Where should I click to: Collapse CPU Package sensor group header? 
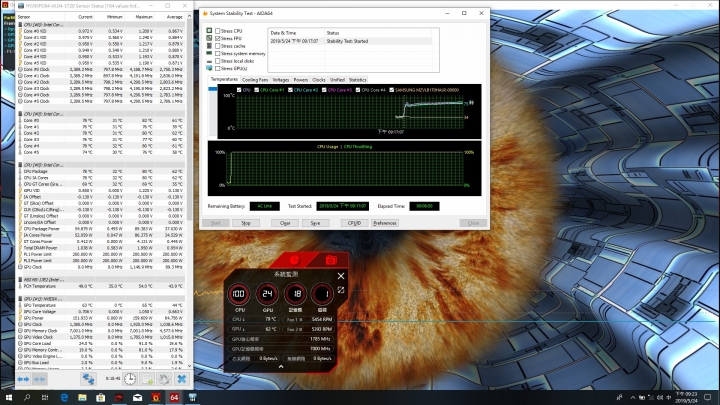click(101, 165)
